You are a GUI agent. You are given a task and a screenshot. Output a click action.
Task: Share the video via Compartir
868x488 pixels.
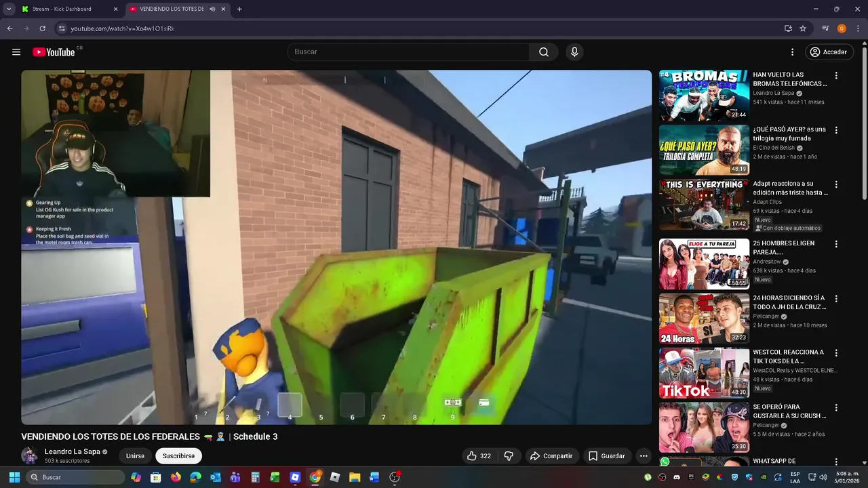(x=551, y=456)
